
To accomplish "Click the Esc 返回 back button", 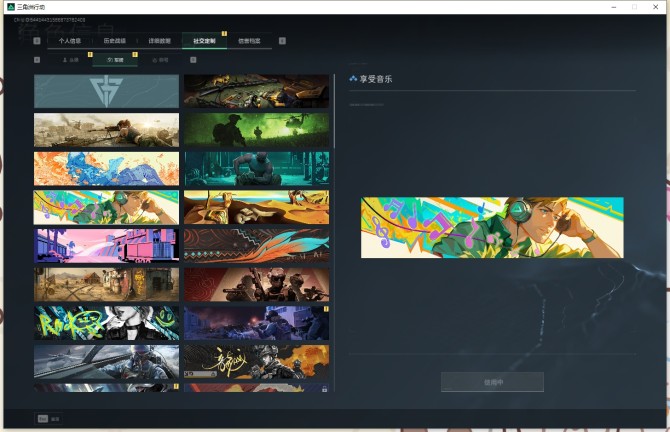I will click(x=49, y=419).
